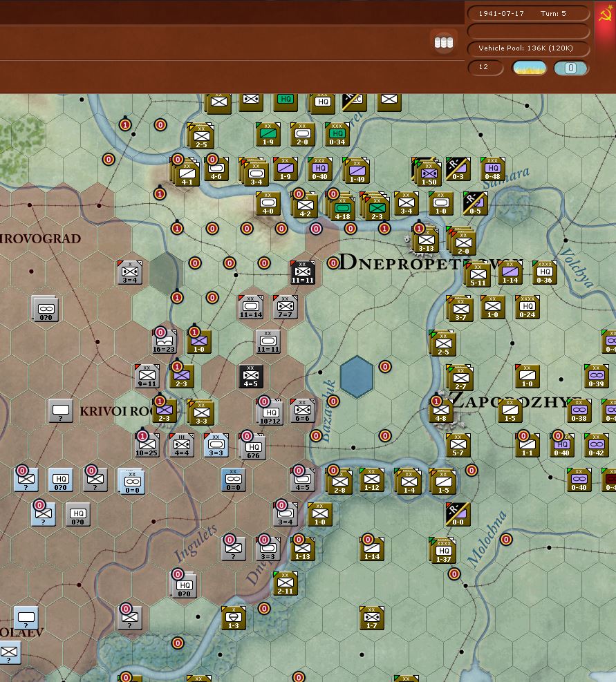Select the Soviet 1-50 purple stack
The height and width of the screenshot is (682, 616).
point(427,173)
